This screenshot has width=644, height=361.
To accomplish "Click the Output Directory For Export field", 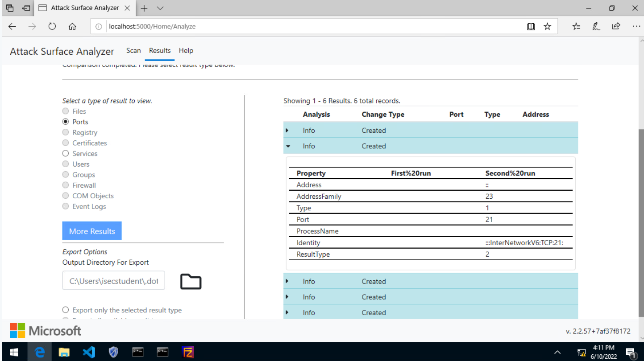I will 114,281.
